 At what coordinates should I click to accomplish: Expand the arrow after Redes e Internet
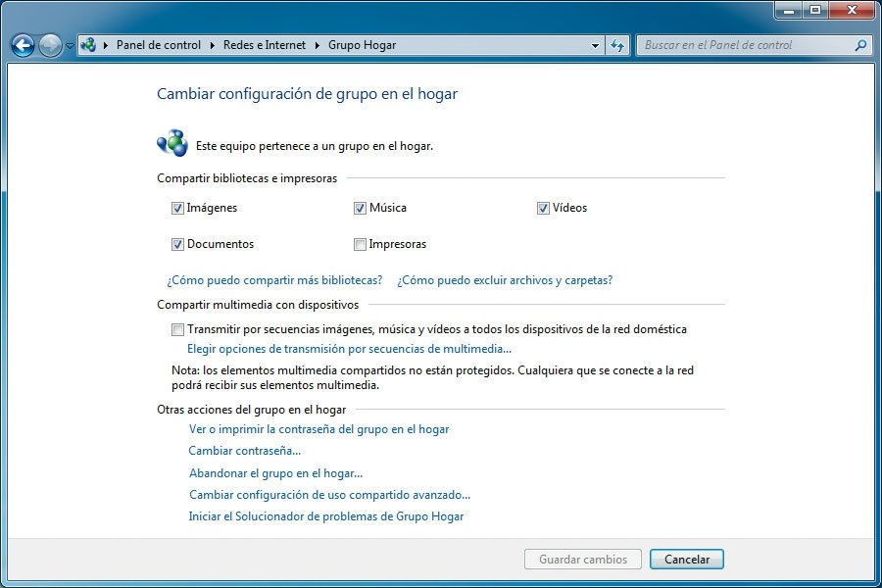coord(317,45)
